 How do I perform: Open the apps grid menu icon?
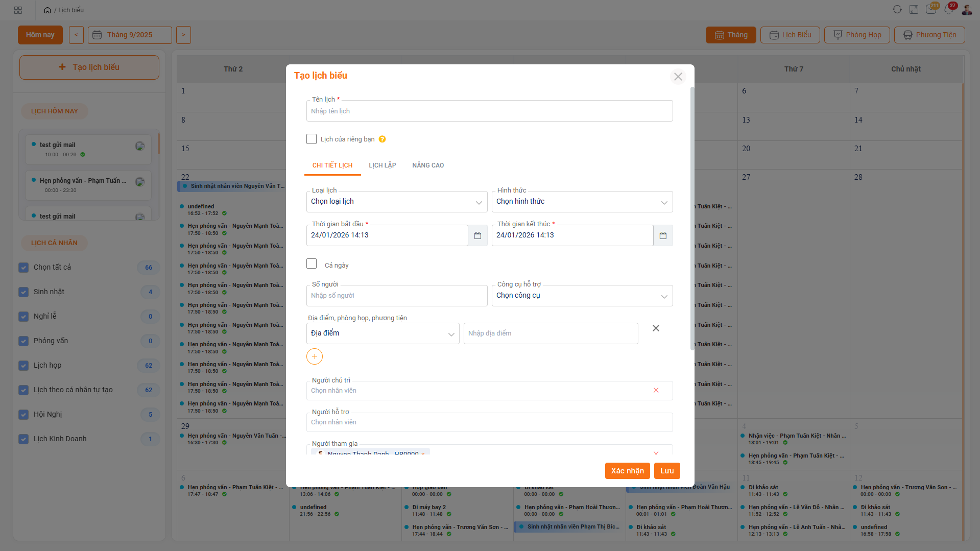[x=18, y=10]
